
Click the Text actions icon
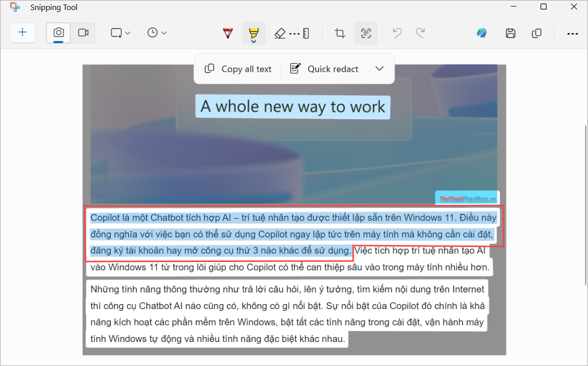pos(366,33)
